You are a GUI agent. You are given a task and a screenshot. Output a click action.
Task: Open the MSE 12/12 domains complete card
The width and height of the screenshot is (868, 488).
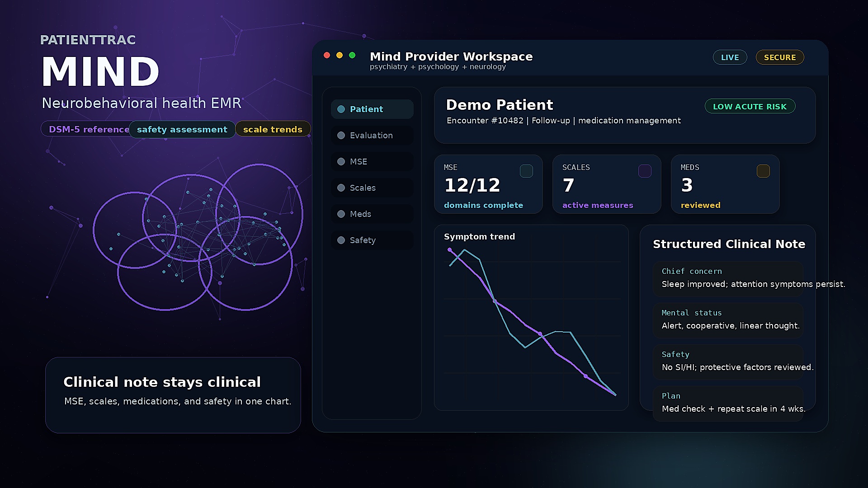488,184
